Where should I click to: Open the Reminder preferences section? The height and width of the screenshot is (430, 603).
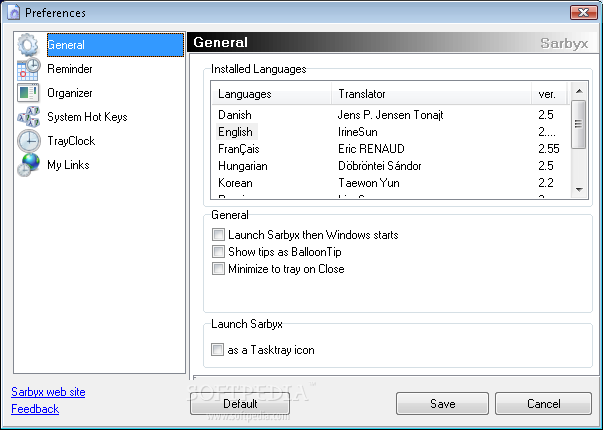70,69
